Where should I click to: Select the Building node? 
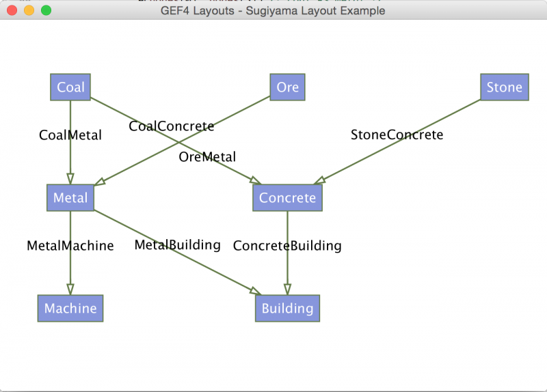coord(287,309)
